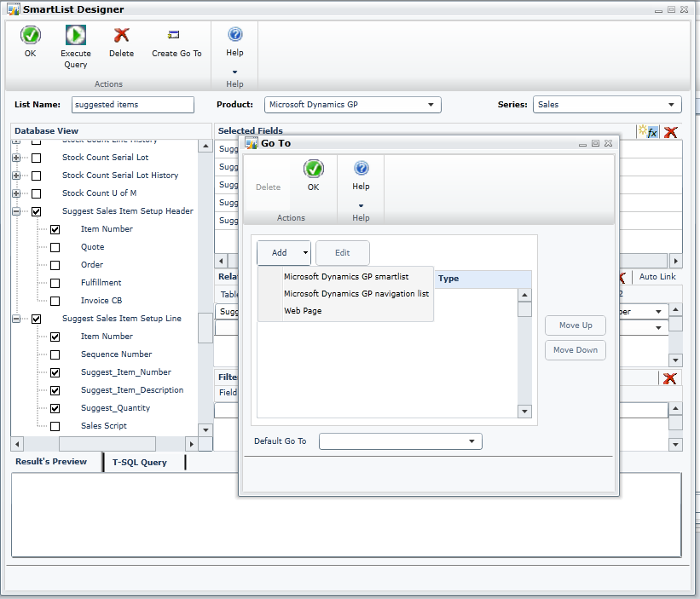Click the SmartList Designer title bar icon
The width and height of the screenshot is (700, 599).
(14, 9)
